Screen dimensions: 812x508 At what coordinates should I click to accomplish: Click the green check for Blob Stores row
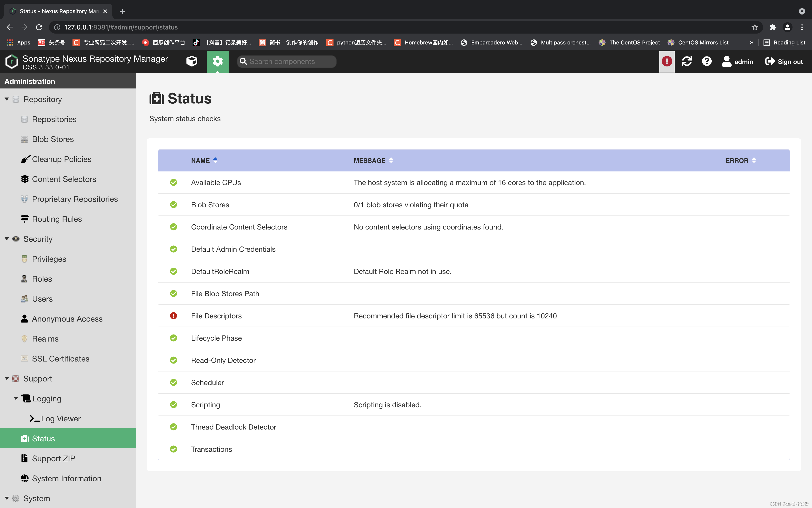pos(174,205)
